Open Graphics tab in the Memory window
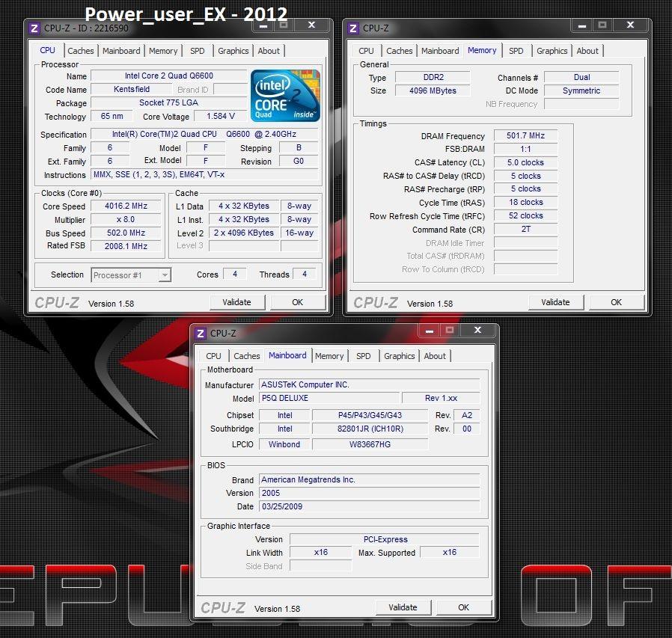This screenshot has width=672, height=638. point(552,51)
